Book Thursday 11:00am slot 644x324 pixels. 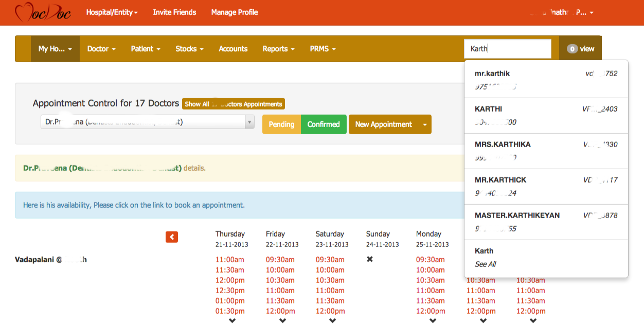[x=230, y=260]
